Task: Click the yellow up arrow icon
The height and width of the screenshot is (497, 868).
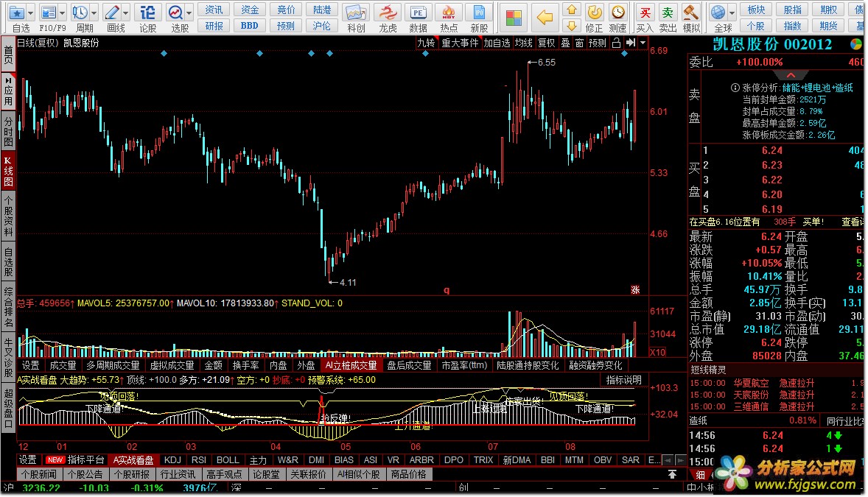Action: (x=571, y=10)
